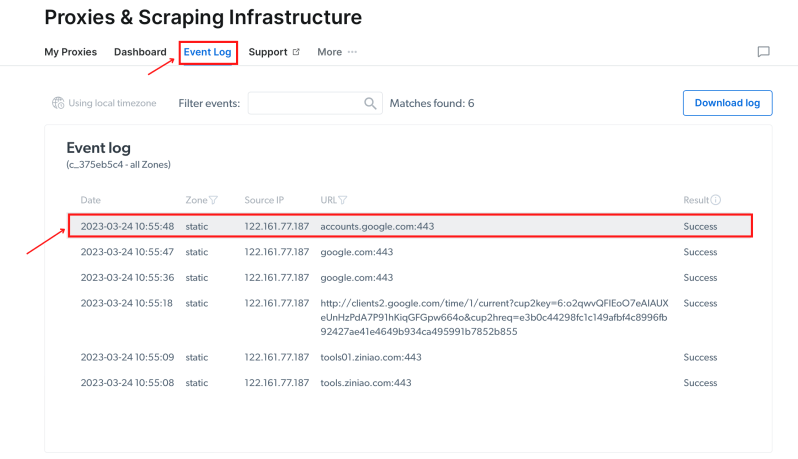Select the accounts.google.com:443 log row
This screenshot has width=798, height=459.
click(x=410, y=226)
